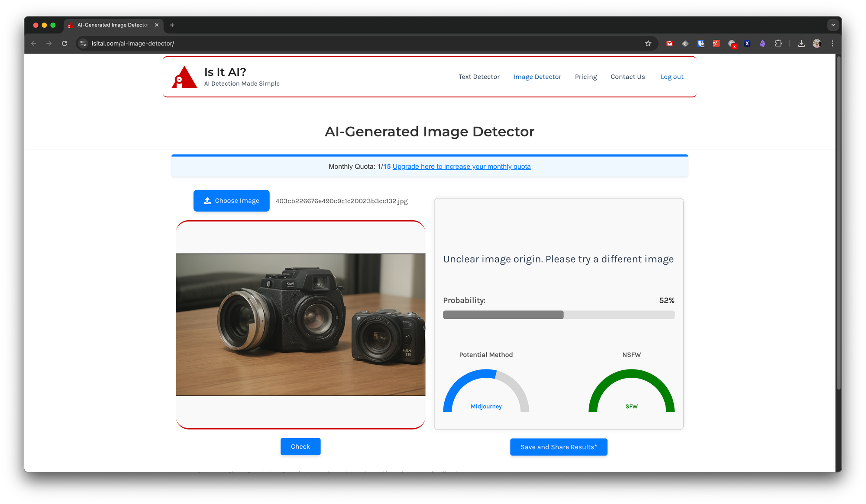Reload the current page
The width and height of the screenshot is (866, 504).
coord(65,43)
